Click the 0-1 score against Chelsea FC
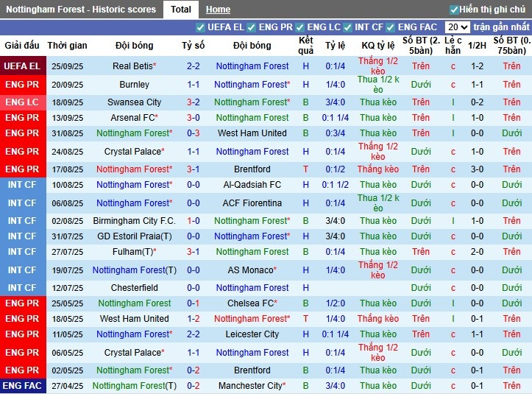This screenshot has width=532, height=394. pyautogui.click(x=193, y=303)
